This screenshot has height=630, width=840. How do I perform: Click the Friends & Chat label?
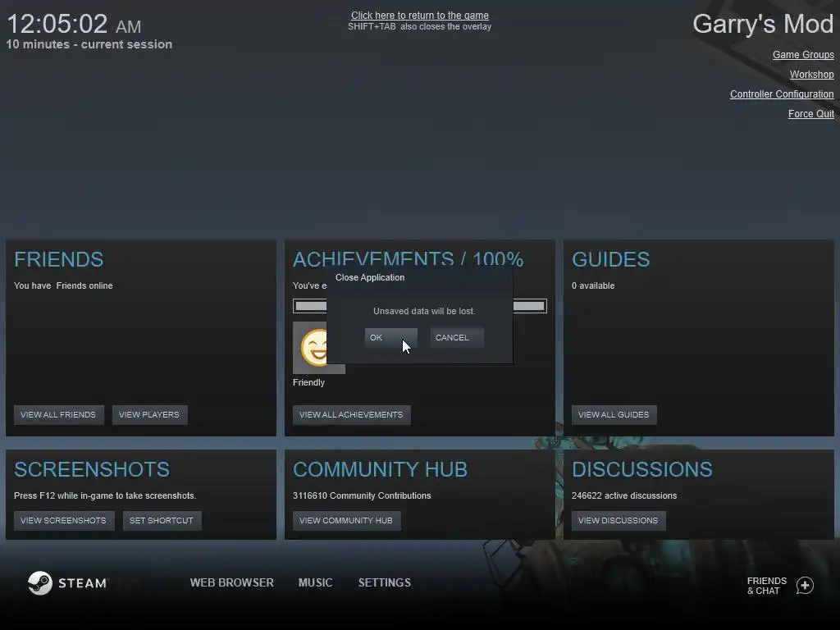click(767, 586)
